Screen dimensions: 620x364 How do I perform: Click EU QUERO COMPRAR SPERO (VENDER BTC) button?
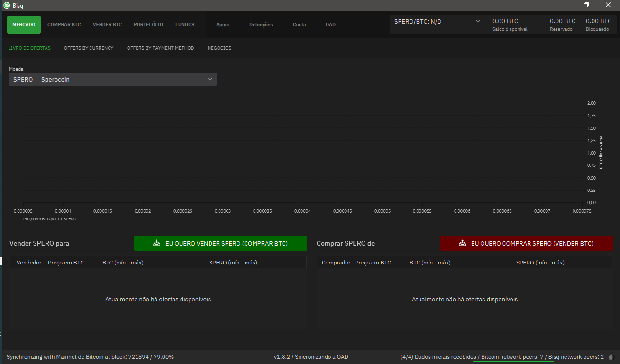pyautogui.click(x=526, y=243)
